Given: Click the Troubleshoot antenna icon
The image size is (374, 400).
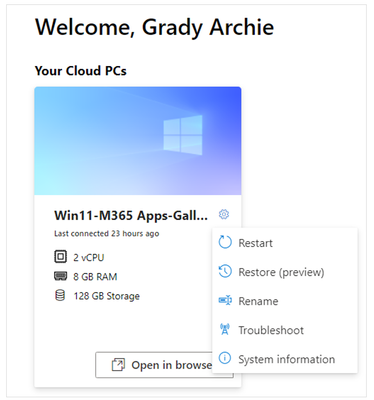Looking at the screenshot, I should [x=225, y=329].
